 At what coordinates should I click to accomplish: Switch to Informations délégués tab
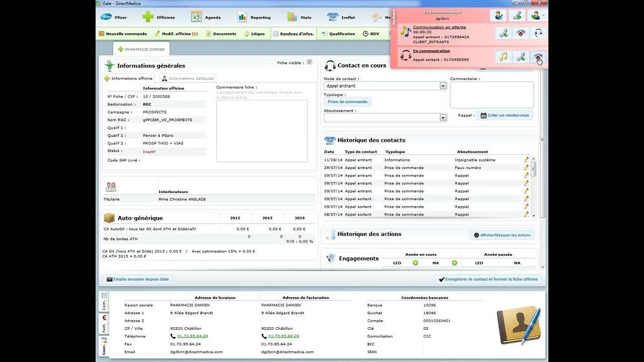point(188,78)
